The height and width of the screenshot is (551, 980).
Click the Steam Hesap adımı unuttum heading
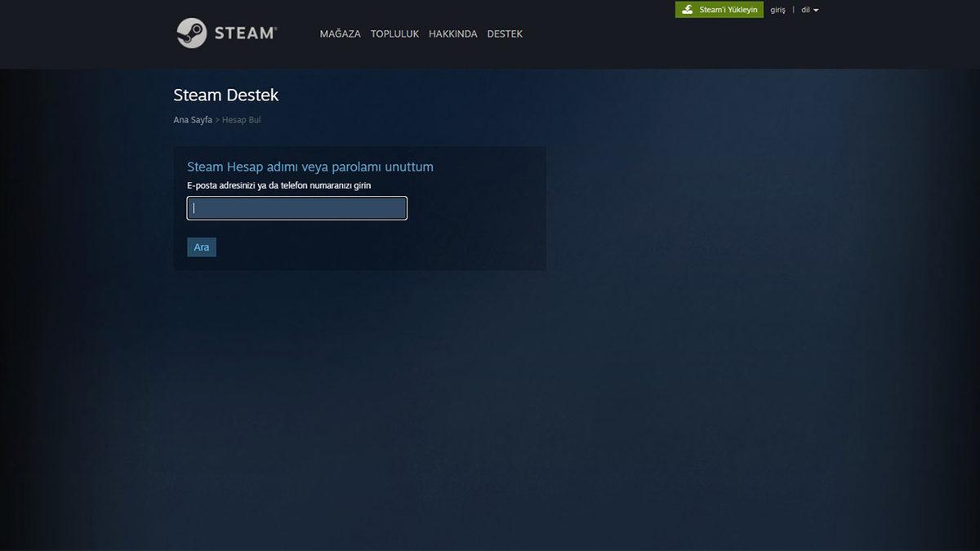coord(310,167)
